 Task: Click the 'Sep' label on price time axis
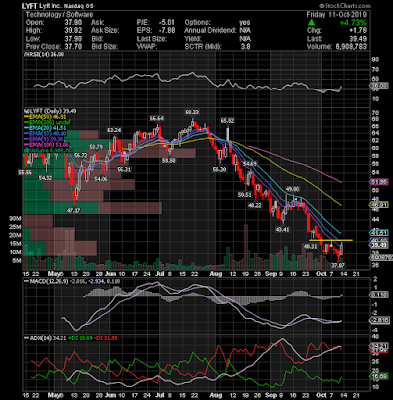271,274
